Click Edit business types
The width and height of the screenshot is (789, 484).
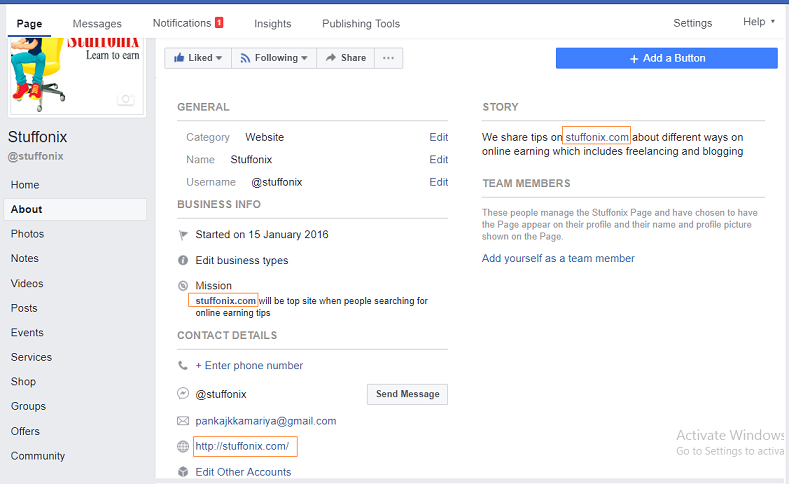tap(242, 260)
